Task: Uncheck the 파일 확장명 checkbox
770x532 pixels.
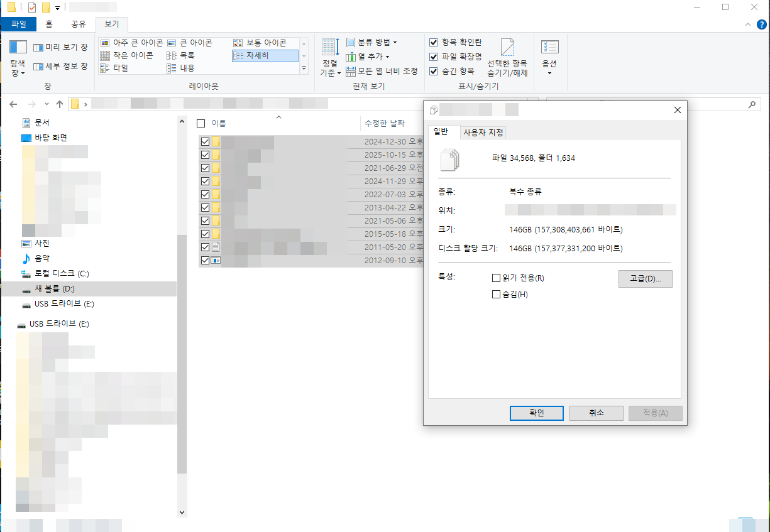Action: pos(433,57)
